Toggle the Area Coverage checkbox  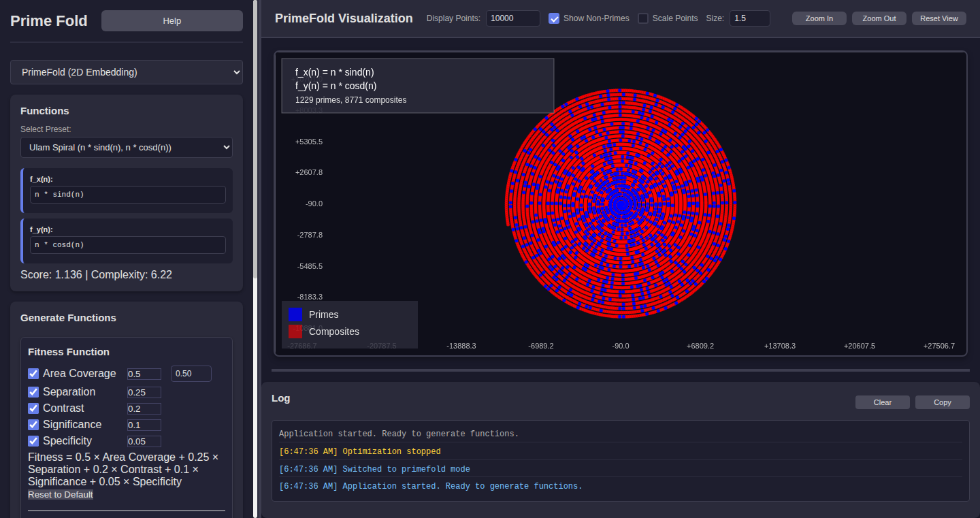pyautogui.click(x=33, y=374)
